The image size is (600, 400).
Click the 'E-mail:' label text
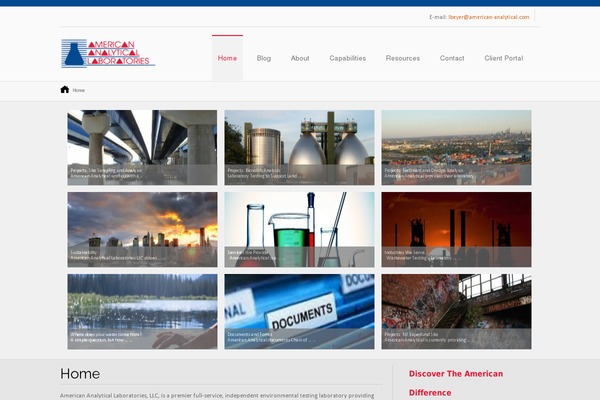pyautogui.click(x=438, y=17)
